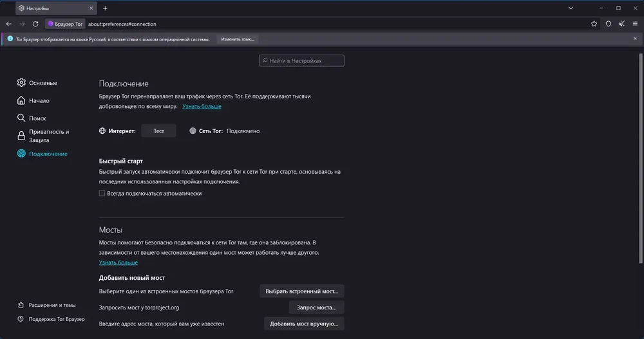Dismiss the language notification bar
This screenshot has height=339, width=644.
point(635,39)
